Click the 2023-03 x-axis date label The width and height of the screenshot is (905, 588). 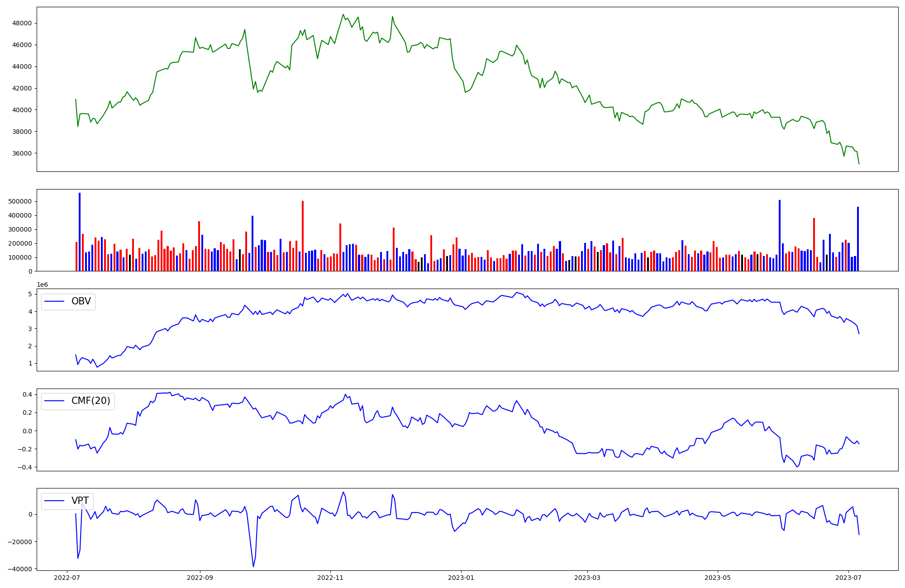point(587,577)
